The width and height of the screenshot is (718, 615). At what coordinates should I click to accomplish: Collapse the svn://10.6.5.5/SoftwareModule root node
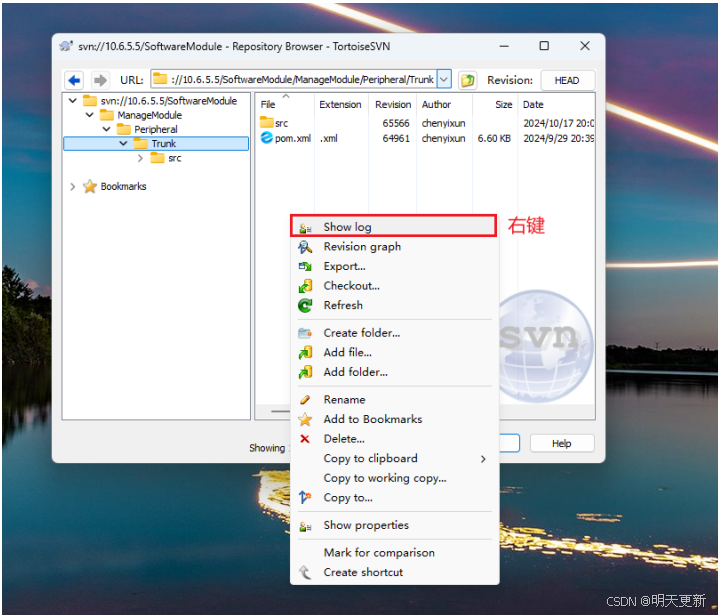(x=73, y=101)
